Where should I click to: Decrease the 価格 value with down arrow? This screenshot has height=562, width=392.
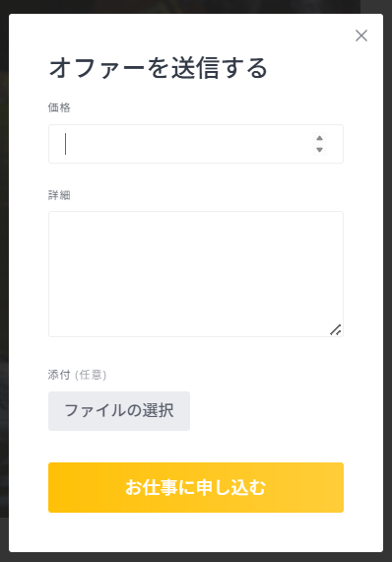coord(319,150)
